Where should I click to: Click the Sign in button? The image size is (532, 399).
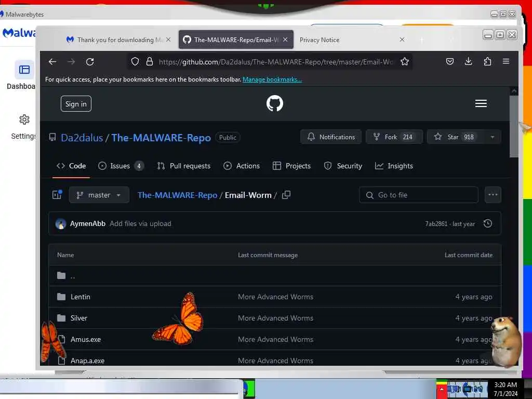[76, 104]
